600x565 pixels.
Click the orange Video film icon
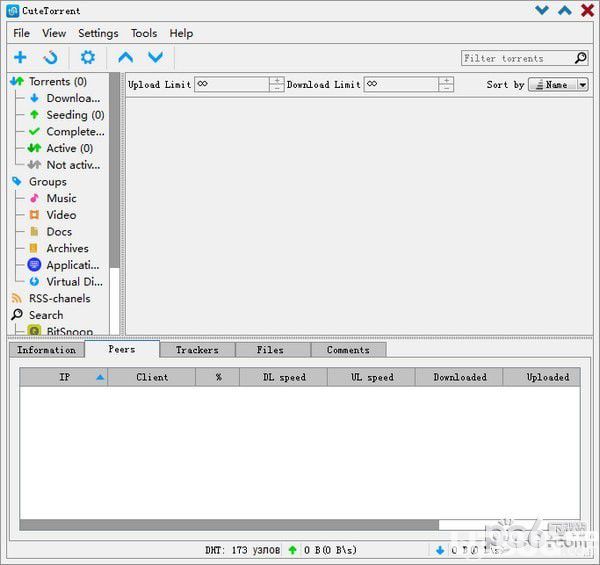(x=34, y=215)
